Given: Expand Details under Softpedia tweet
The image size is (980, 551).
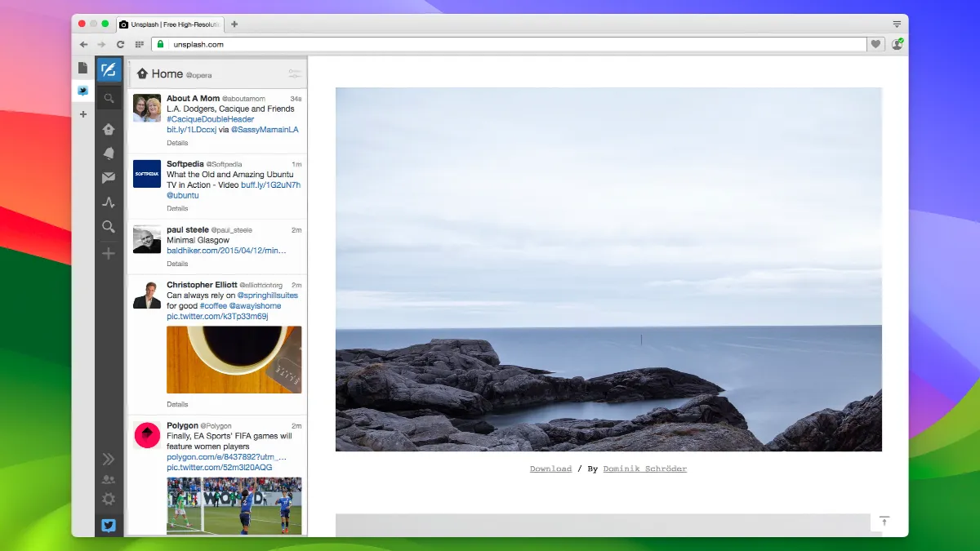Looking at the screenshot, I should [177, 209].
